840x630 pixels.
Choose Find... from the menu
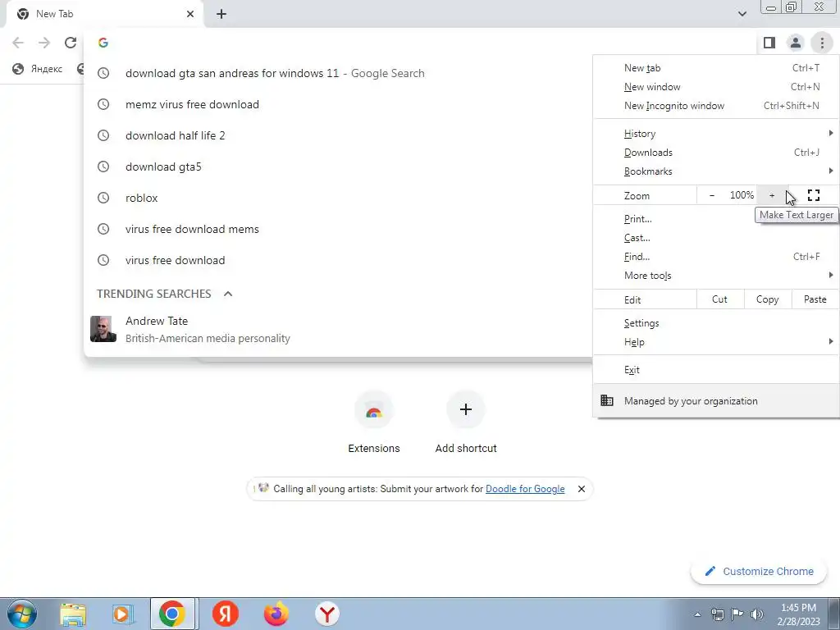tap(715, 257)
